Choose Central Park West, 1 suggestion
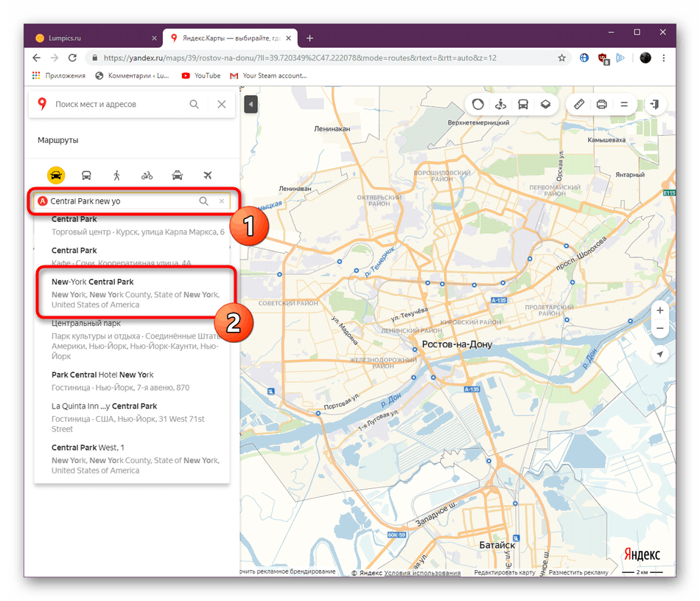 click(132, 459)
